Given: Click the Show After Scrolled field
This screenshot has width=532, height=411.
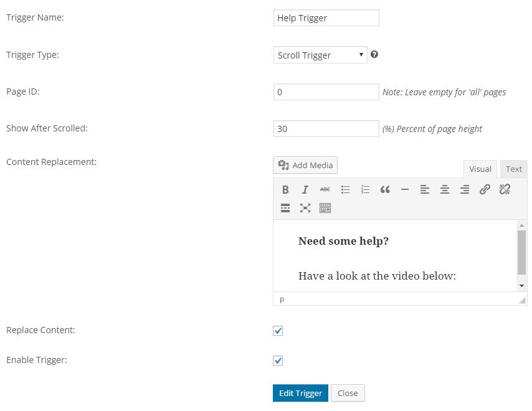Looking at the screenshot, I should point(326,128).
